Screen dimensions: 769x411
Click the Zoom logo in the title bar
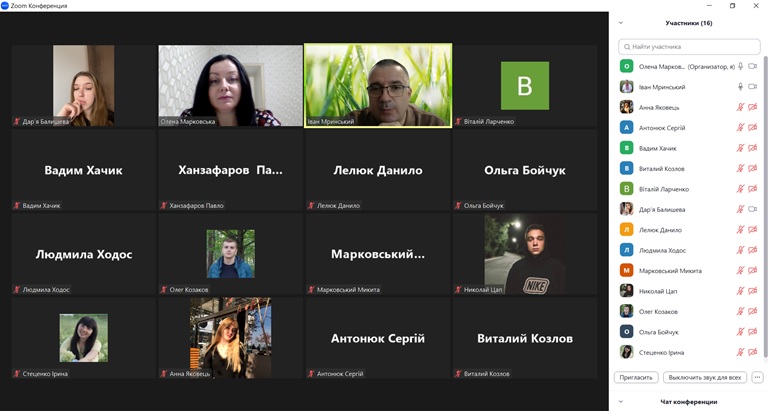point(5,6)
